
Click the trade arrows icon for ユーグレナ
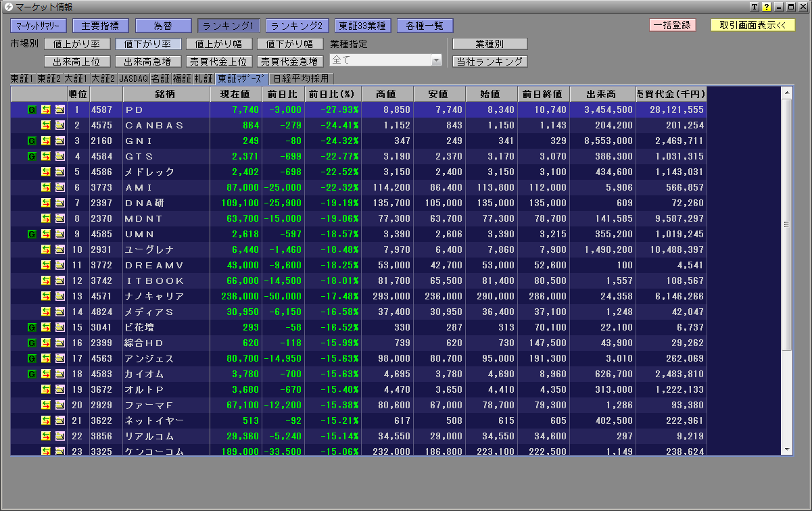[46, 249]
